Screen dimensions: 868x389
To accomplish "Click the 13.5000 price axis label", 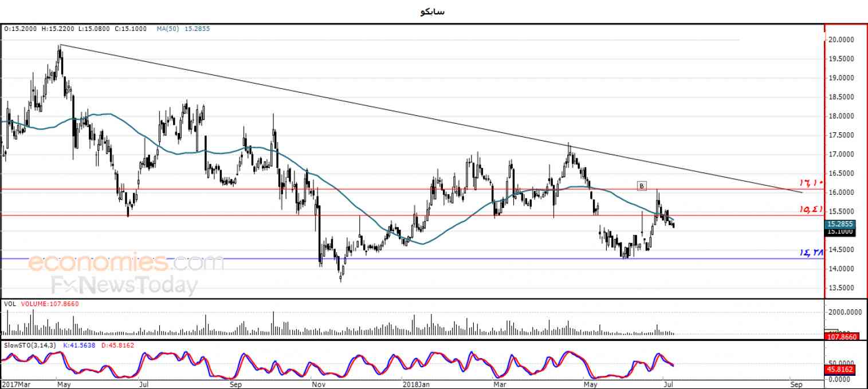I will (x=842, y=288).
